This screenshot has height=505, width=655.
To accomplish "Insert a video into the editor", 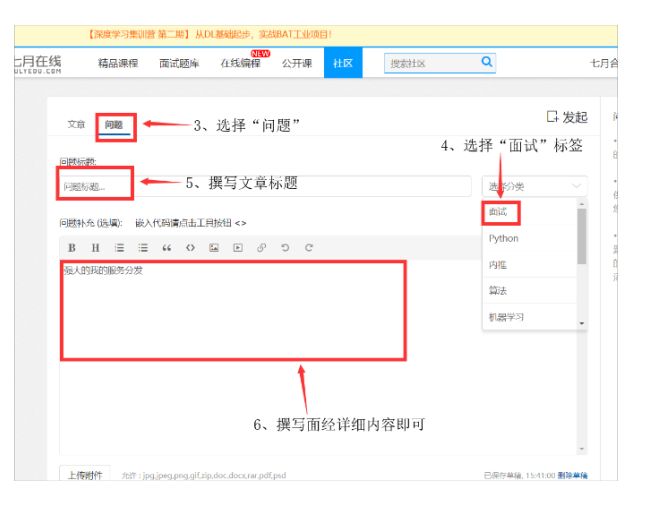I will (x=238, y=248).
